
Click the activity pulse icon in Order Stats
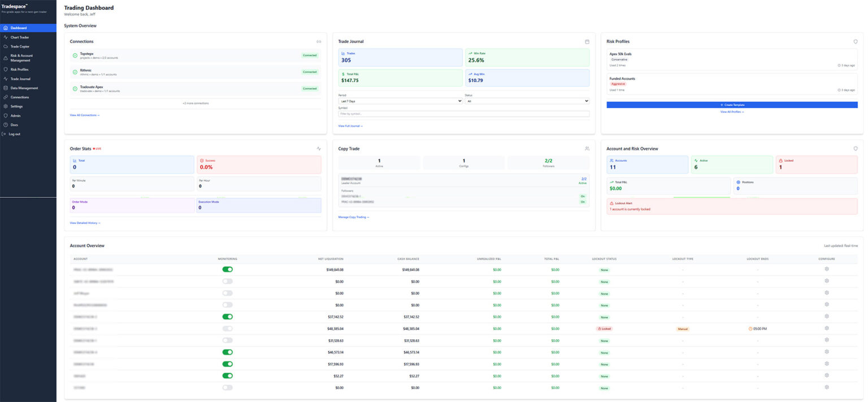[319, 149]
